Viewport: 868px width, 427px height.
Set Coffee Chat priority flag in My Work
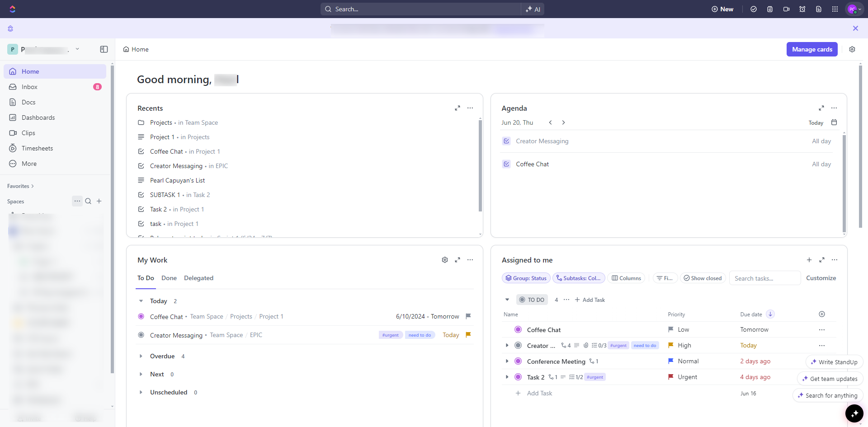point(468,316)
